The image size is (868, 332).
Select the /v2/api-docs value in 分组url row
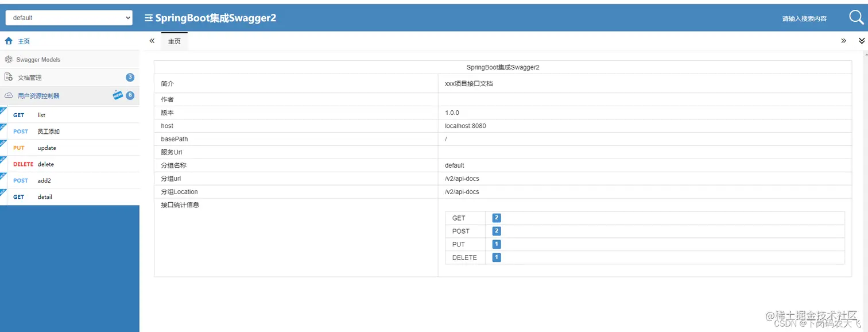coord(462,179)
